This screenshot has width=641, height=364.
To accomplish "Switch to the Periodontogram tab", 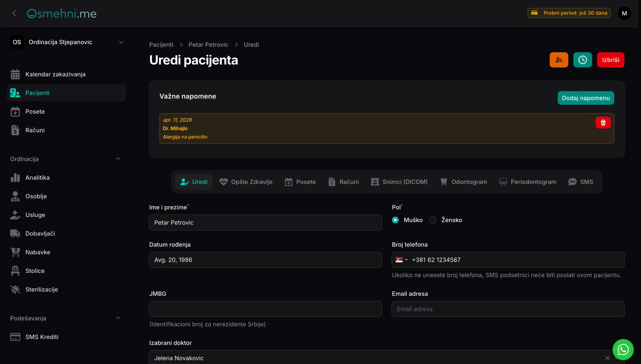I will click(x=527, y=182).
